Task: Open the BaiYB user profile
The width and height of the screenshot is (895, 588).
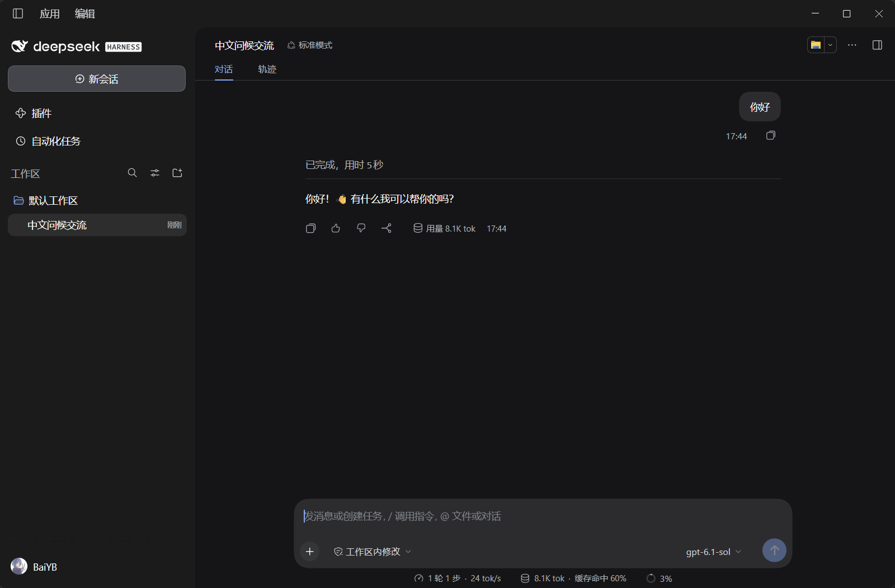Action: click(34, 567)
